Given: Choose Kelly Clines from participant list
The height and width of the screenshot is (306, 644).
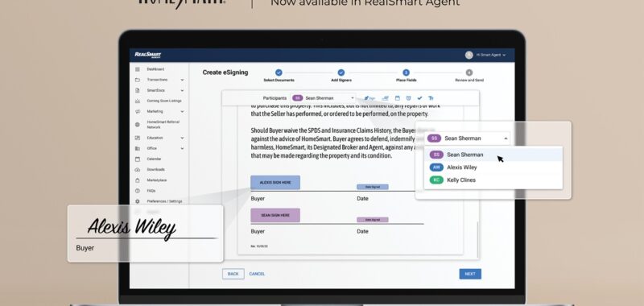Looking at the screenshot, I should tap(493, 180).
